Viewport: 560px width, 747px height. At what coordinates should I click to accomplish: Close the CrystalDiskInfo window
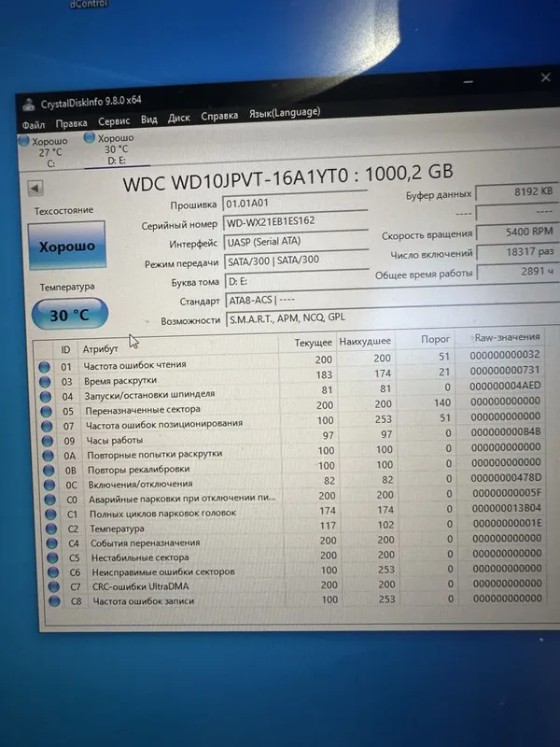click(x=546, y=78)
